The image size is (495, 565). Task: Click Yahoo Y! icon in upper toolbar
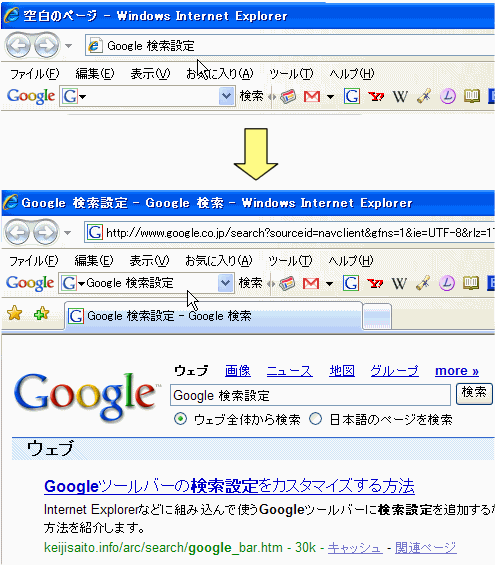coord(376,97)
